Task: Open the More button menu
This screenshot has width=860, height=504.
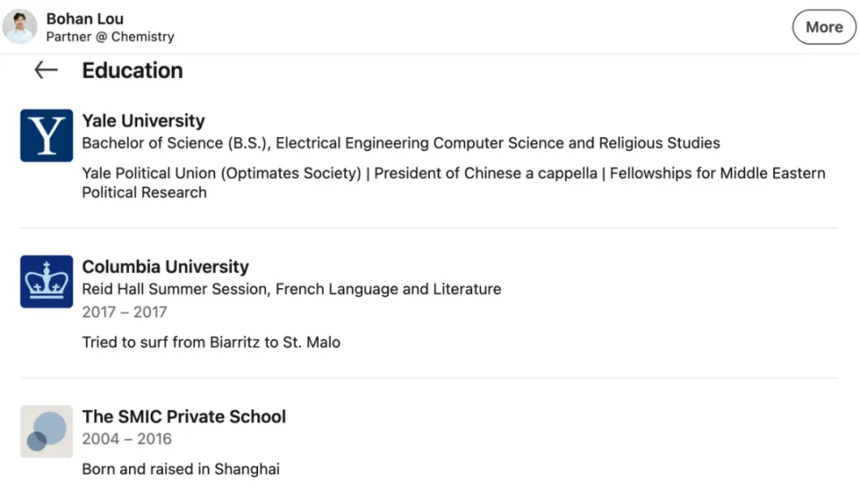Action: [824, 27]
